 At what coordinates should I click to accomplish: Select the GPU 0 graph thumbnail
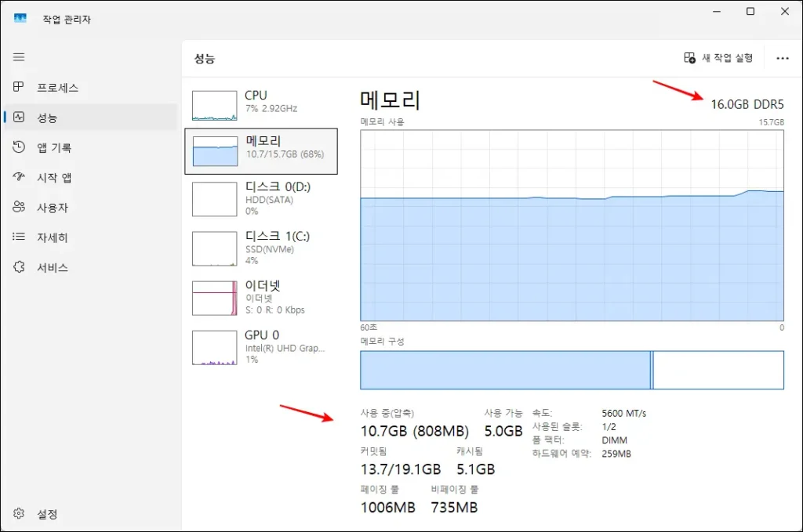tap(215, 347)
